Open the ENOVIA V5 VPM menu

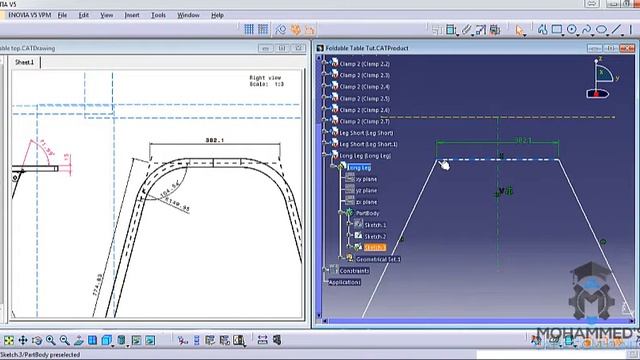click(30, 15)
